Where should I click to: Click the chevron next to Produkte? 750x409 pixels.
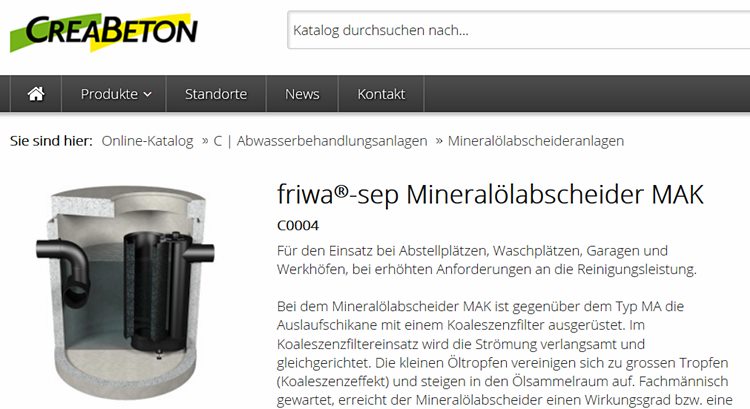tap(147, 95)
